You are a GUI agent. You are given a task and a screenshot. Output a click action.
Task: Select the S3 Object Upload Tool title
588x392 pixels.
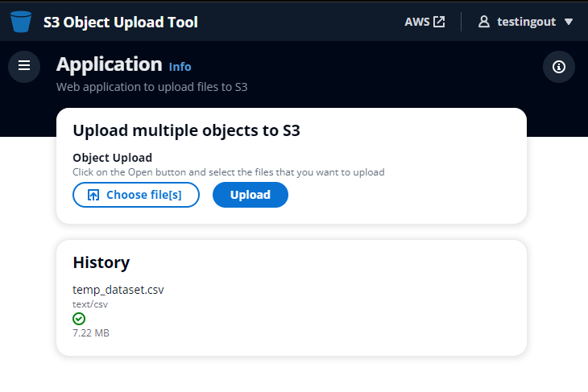tap(120, 22)
